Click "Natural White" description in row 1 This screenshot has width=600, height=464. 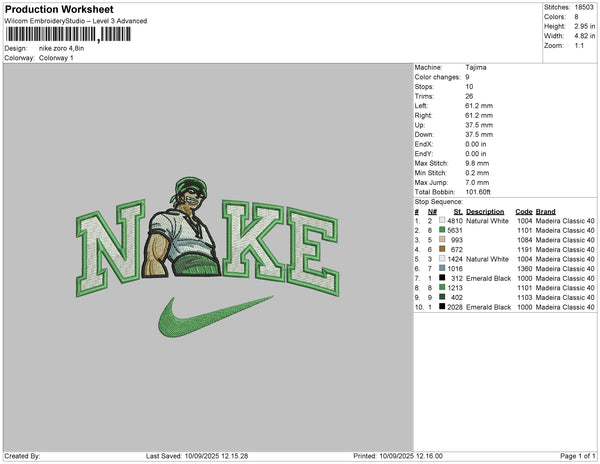click(x=487, y=221)
